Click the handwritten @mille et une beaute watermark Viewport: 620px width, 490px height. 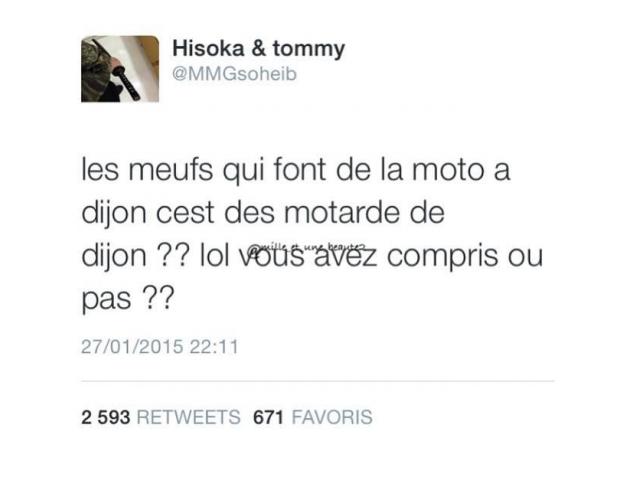pos(306,248)
